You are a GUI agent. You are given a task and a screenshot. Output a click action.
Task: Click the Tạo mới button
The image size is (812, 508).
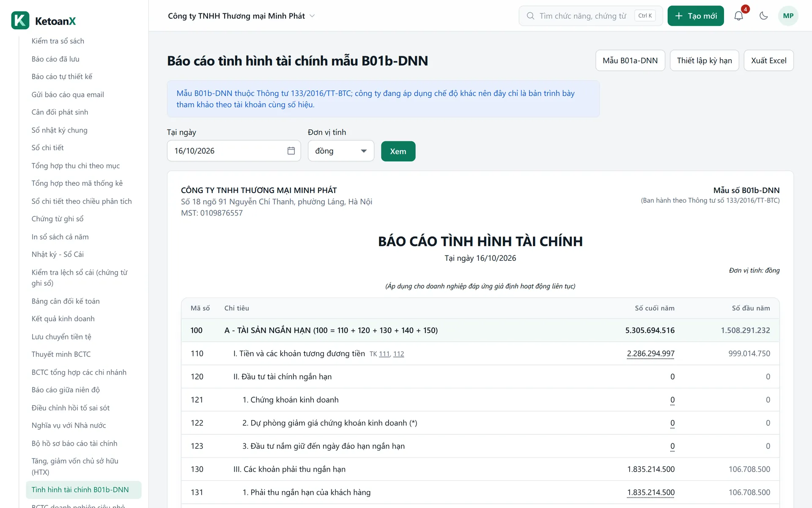(696, 16)
